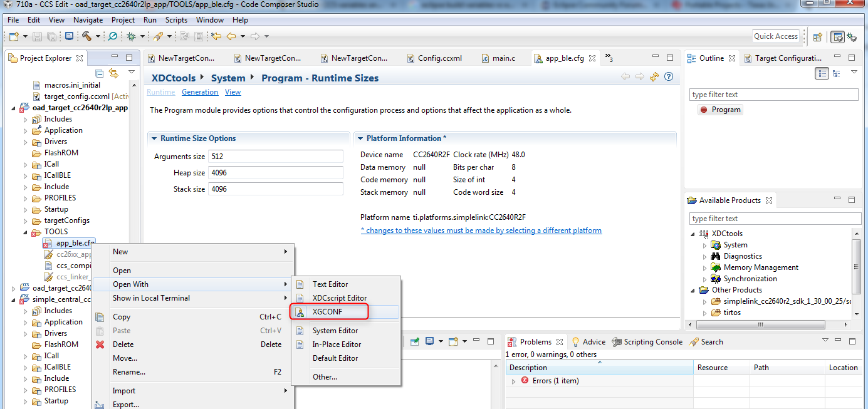This screenshot has width=868, height=409.
Task: Click the Heap size input field
Action: point(276,172)
